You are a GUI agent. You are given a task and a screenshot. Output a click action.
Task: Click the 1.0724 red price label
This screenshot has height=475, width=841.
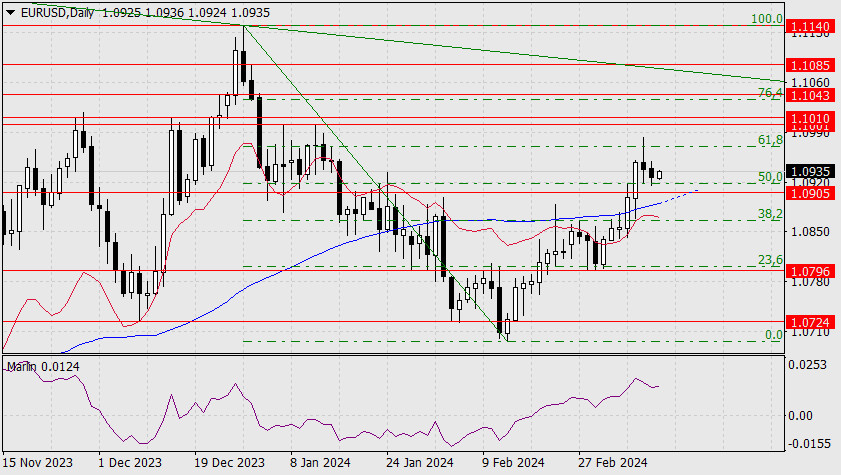[810, 322]
